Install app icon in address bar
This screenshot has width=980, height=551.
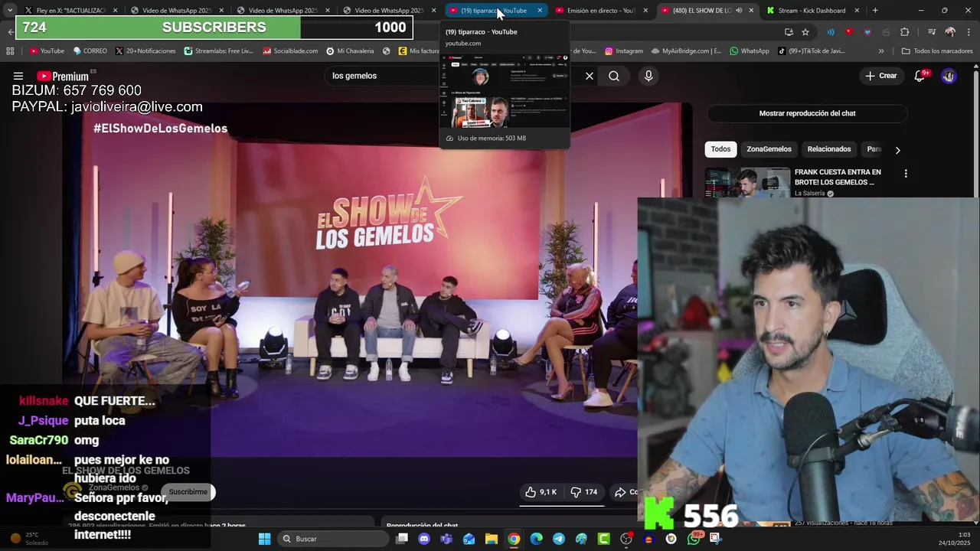[789, 32]
